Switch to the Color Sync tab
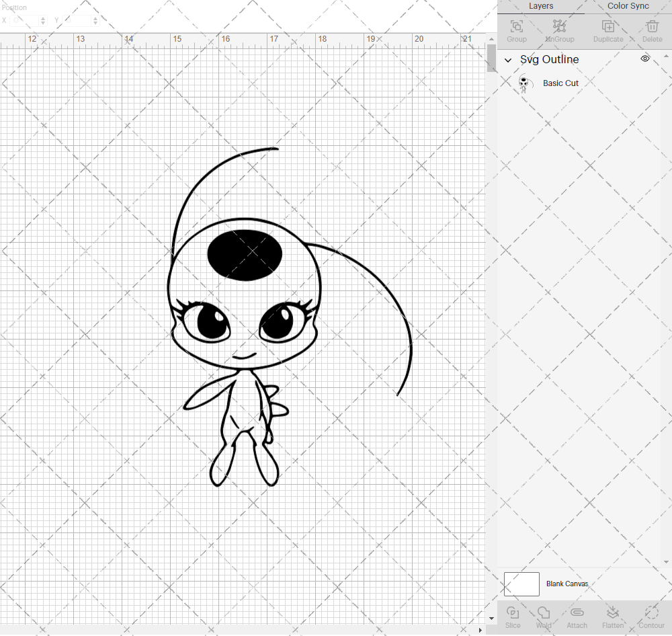This screenshot has height=636, width=672. point(628,6)
